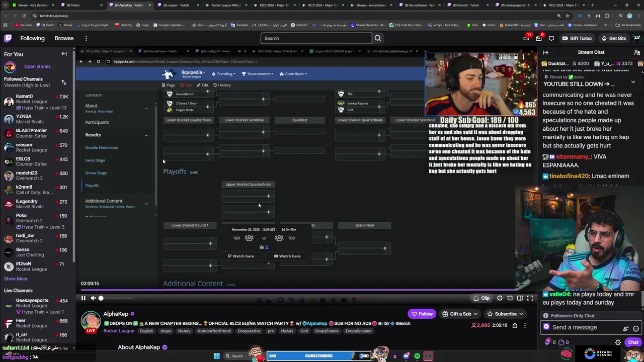Open the Following tab
The width and height of the screenshot is (644, 362).
32,38
